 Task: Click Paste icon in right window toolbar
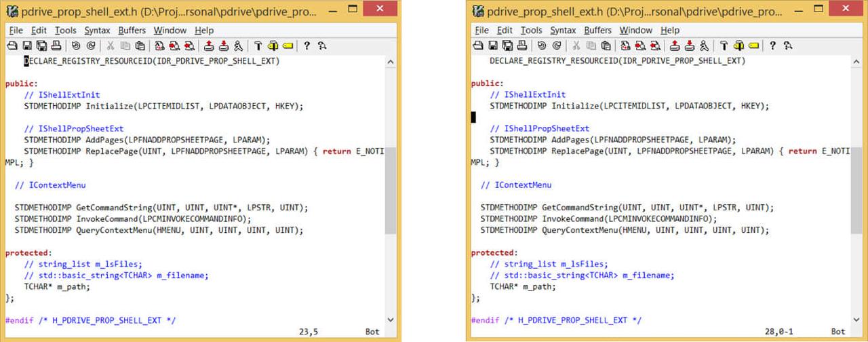[606, 46]
